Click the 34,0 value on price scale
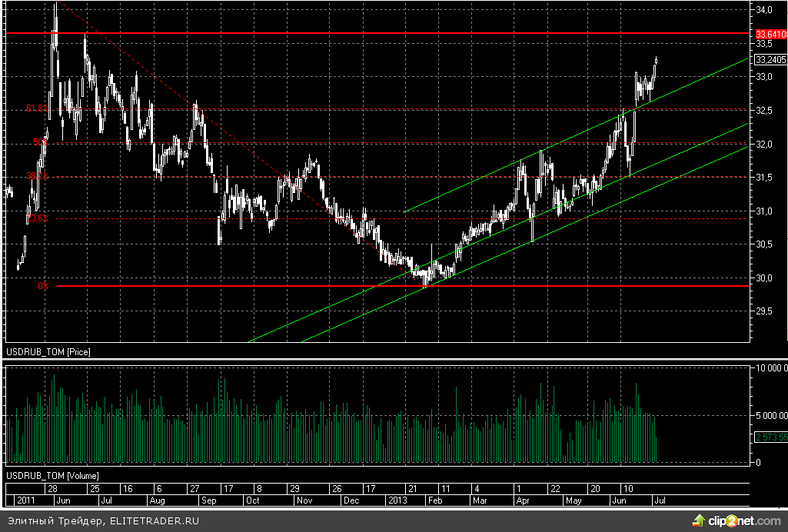Viewport: 788px width, 532px height. tap(765, 10)
